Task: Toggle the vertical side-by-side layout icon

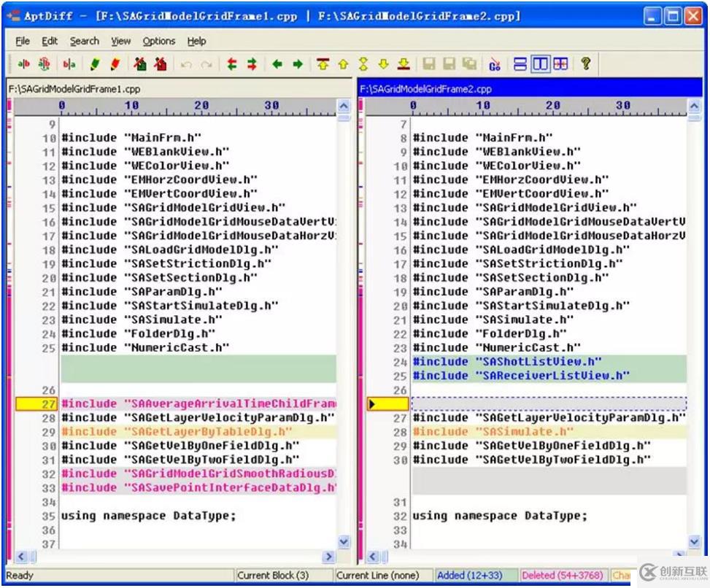Action: (x=540, y=64)
